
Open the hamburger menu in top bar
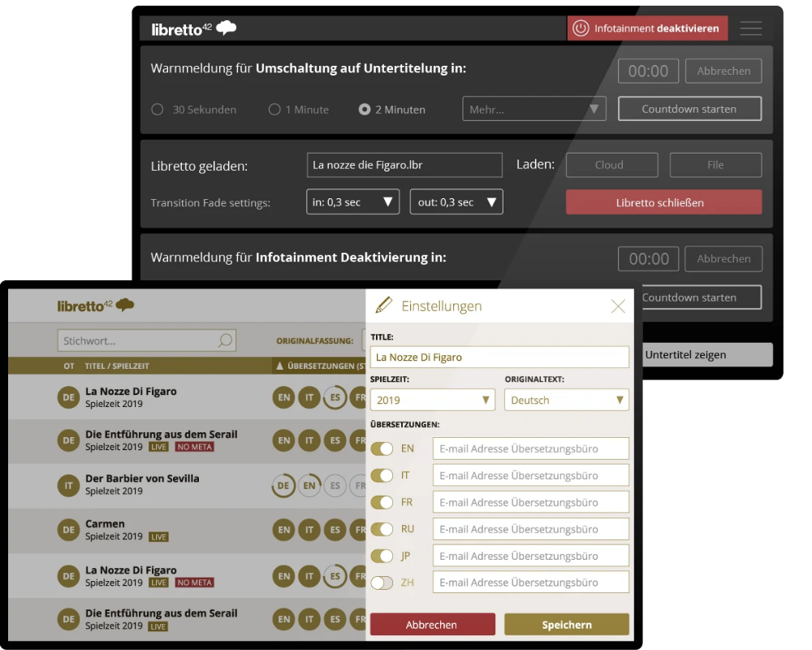(x=751, y=28)
